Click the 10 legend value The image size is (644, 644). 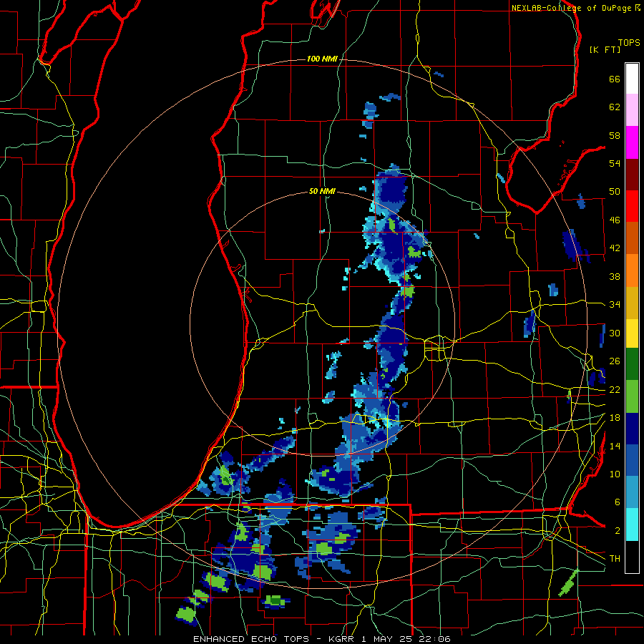(x=615, y=474)
